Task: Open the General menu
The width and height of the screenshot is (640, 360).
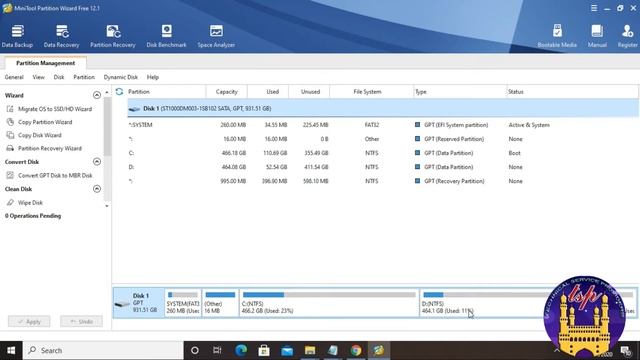Action: pyautogui.click(x=14, y=77)
